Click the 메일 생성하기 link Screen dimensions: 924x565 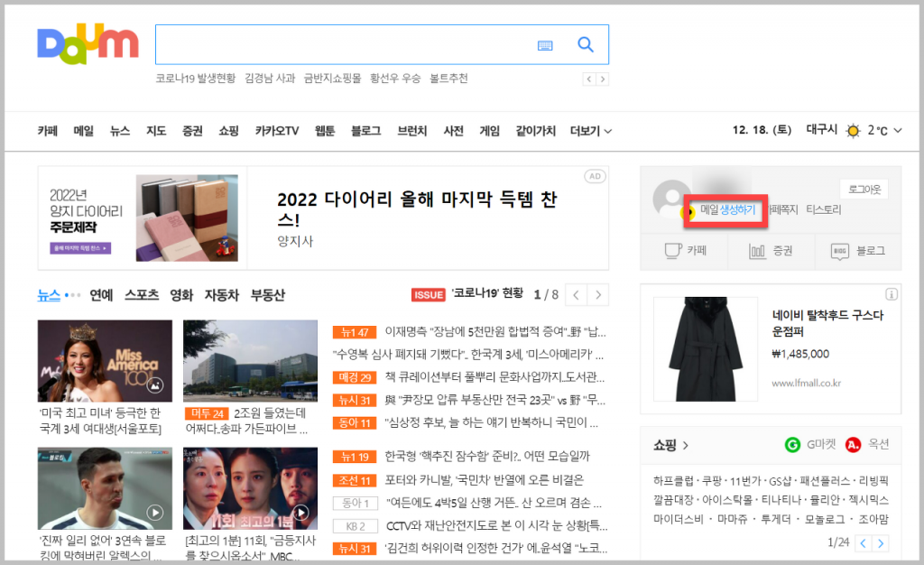(x=727, y=209)
